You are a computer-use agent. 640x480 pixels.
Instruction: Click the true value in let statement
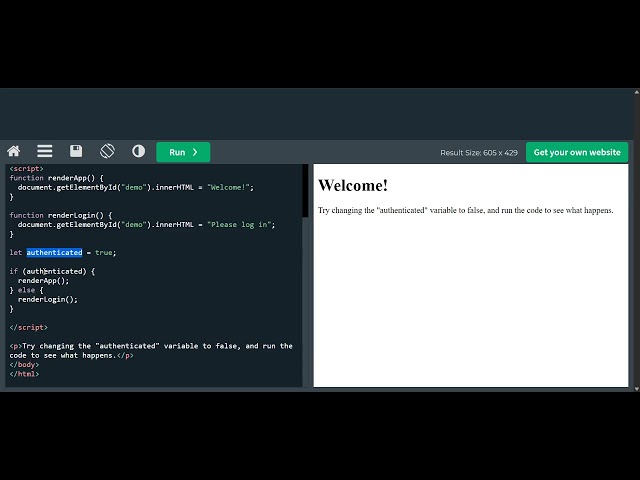coord(103,253)
